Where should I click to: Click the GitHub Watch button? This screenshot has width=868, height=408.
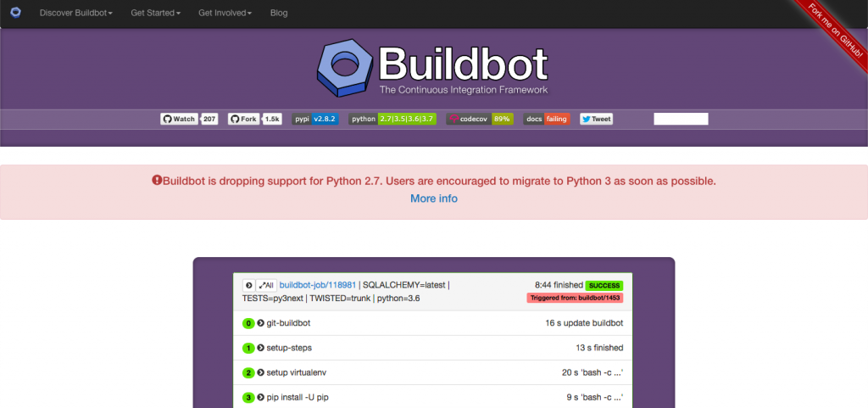point(179,119)
